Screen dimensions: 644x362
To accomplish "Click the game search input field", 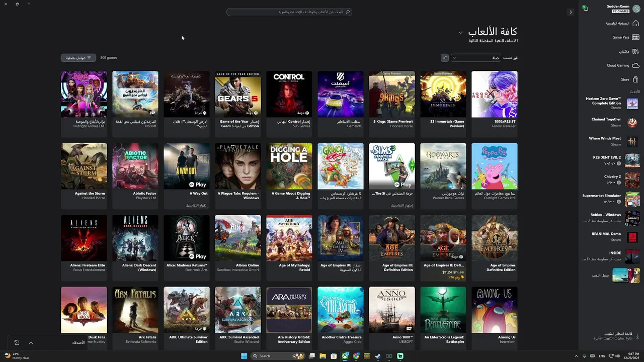I will [289, 12].
